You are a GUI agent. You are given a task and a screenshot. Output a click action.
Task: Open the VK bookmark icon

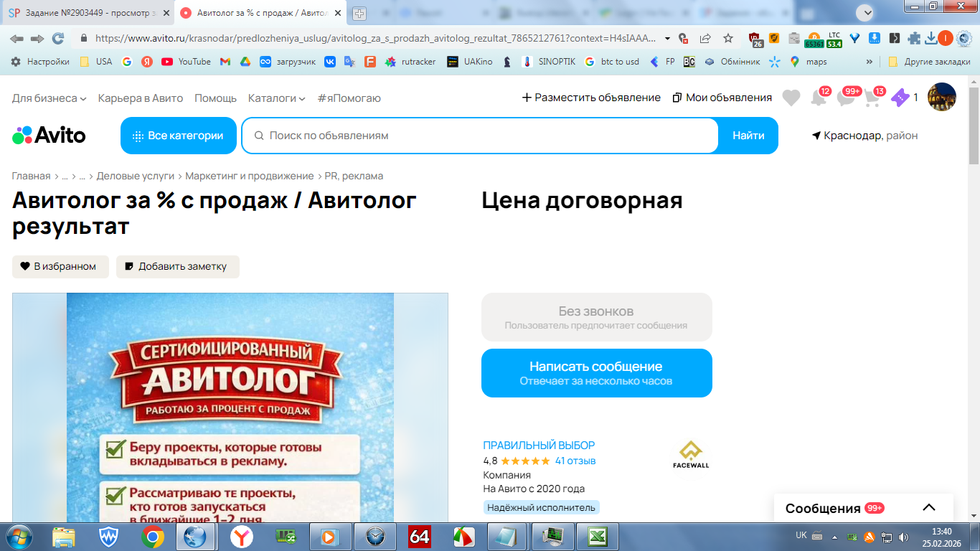(330, 62)
